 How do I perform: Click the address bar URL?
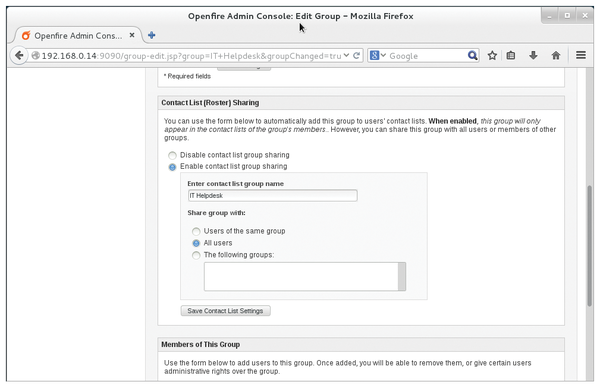(x=191, y=56)
